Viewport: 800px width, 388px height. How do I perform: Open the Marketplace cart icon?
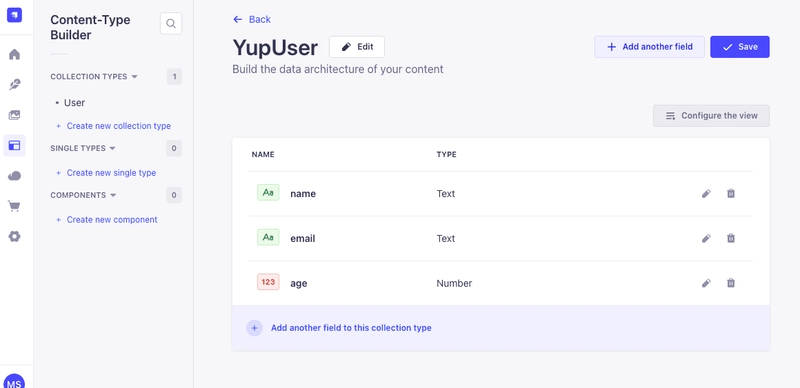point(14,206)
